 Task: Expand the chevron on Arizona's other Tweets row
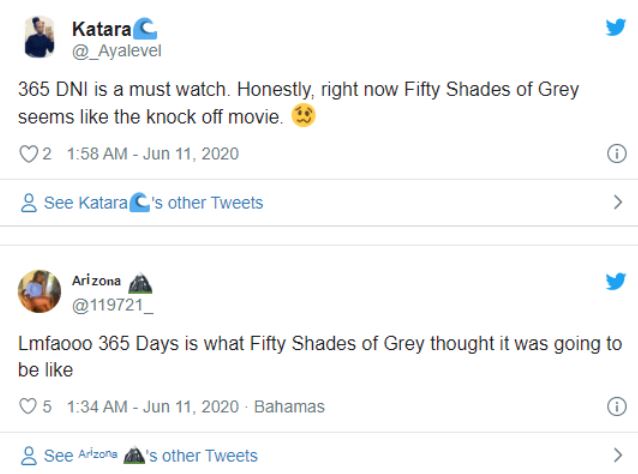(617, 456)
